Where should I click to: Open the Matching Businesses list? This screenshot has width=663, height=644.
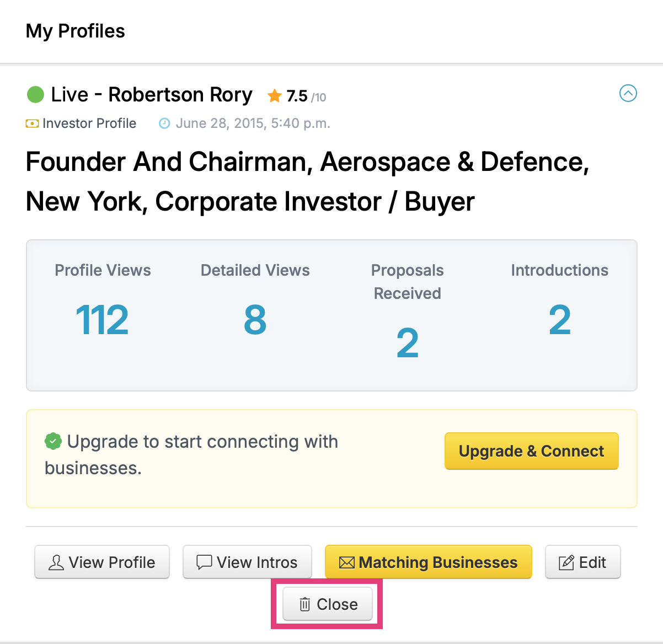(429, 562)
